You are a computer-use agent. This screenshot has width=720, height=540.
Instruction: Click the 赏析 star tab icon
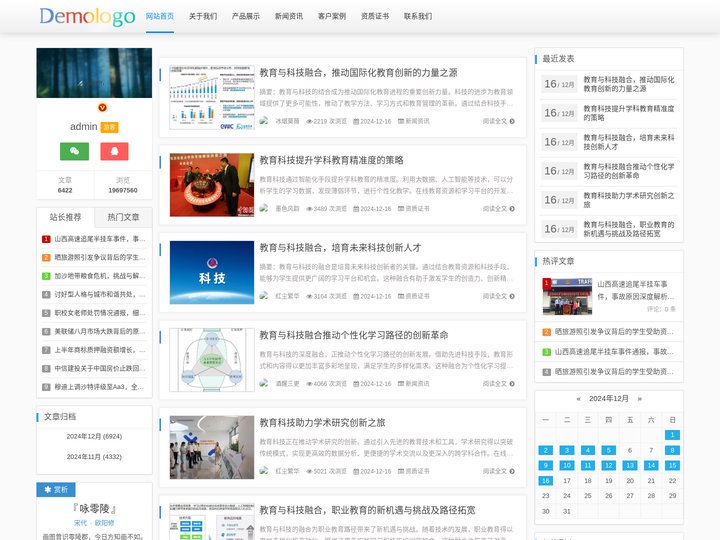[48, 489]
